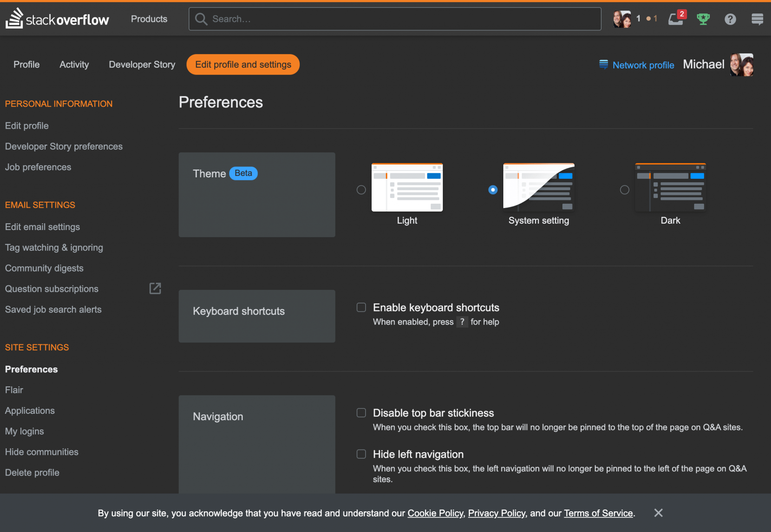Enable keyboard shortcuts
The image size is (771, 532).
361,307
